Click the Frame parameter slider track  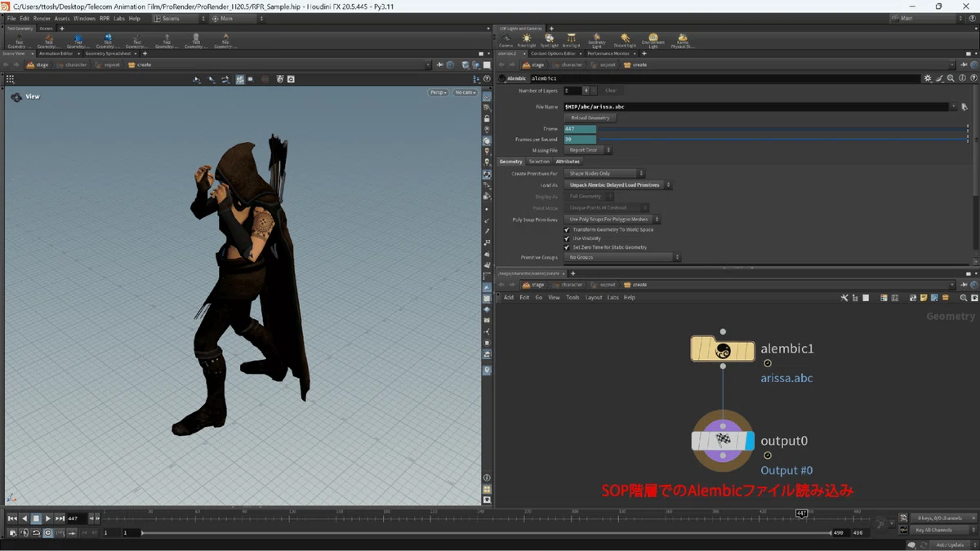[781, 129]
